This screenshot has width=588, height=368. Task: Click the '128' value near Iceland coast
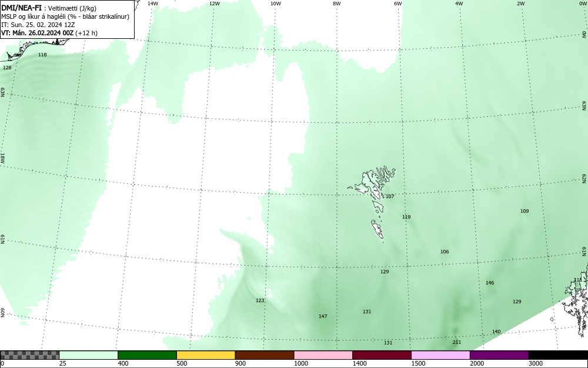[7, 68]
